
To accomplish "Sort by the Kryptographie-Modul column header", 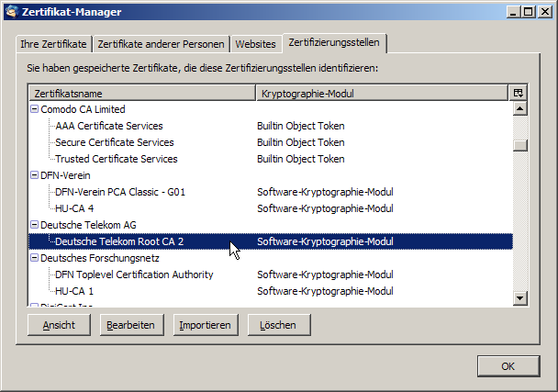I will click(x=381, y=94).
